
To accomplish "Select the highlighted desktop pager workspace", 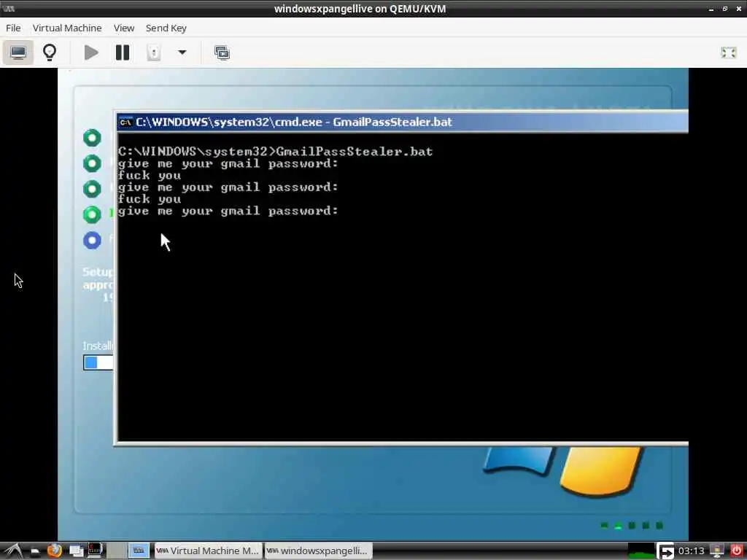I will coord(139,551).
